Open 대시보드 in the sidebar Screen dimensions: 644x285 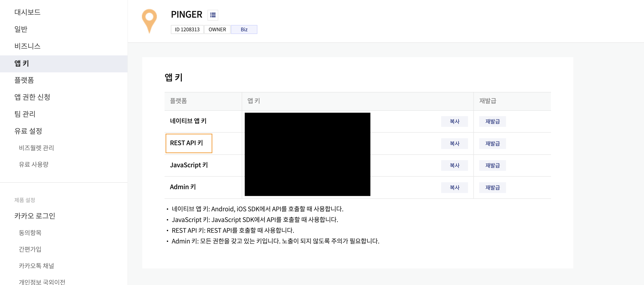[x=27, y=12]
